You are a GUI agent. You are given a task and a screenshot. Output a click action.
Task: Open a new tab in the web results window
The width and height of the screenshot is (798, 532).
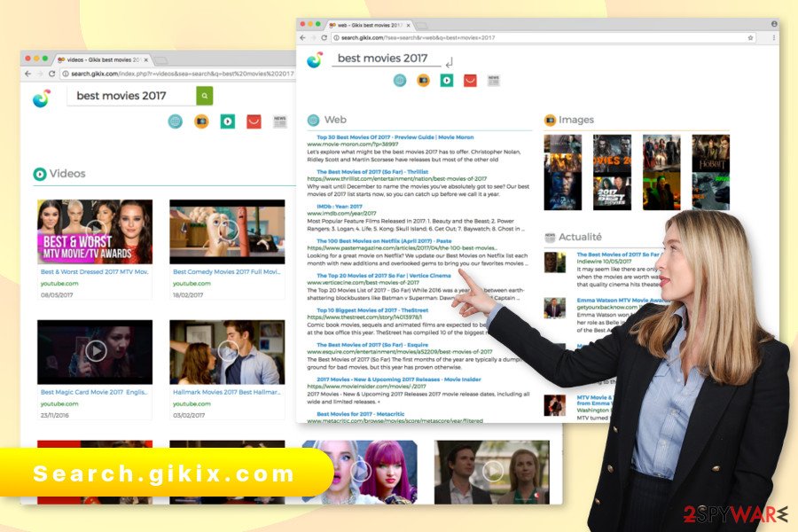[422, 26]
